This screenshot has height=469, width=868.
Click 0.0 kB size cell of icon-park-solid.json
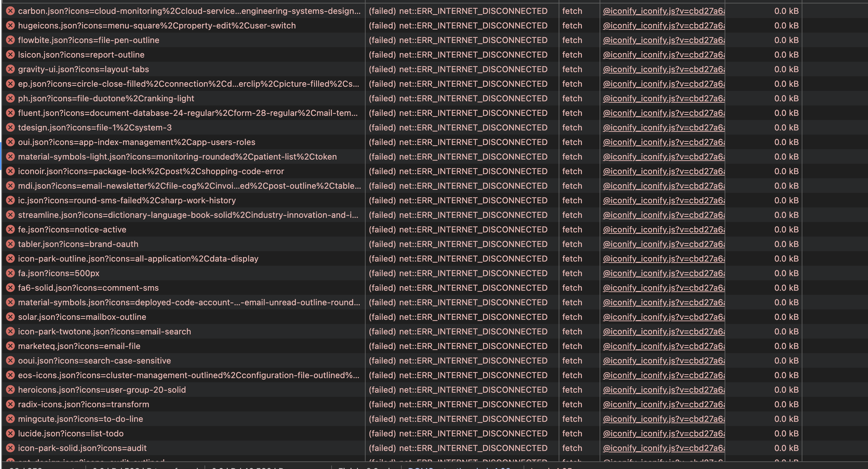click(786, 448)
